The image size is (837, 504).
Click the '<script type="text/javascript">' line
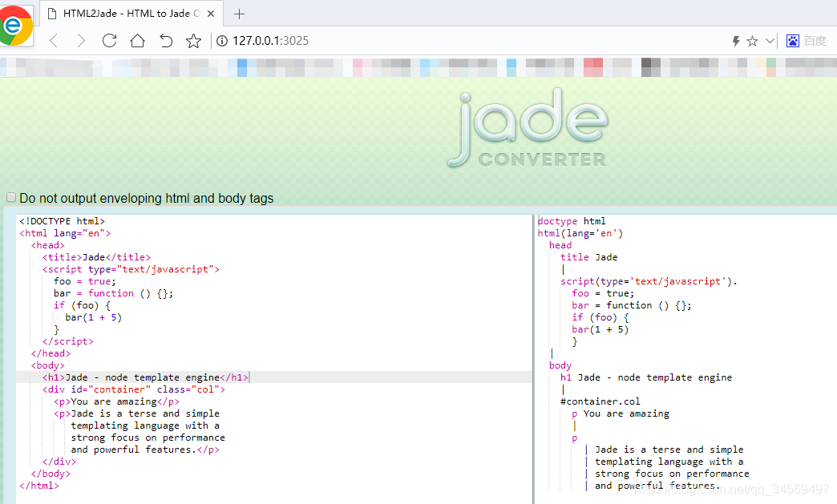pos(131,269)
